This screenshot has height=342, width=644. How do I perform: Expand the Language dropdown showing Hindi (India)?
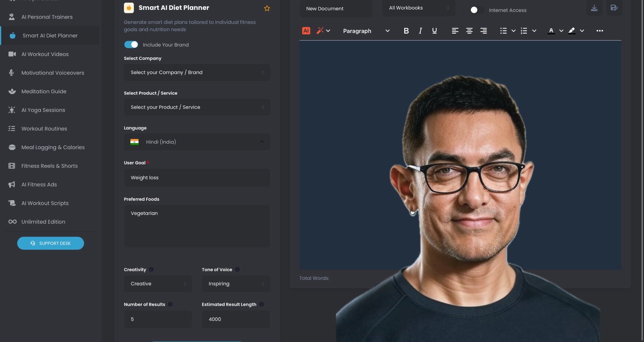pos(197,142)
